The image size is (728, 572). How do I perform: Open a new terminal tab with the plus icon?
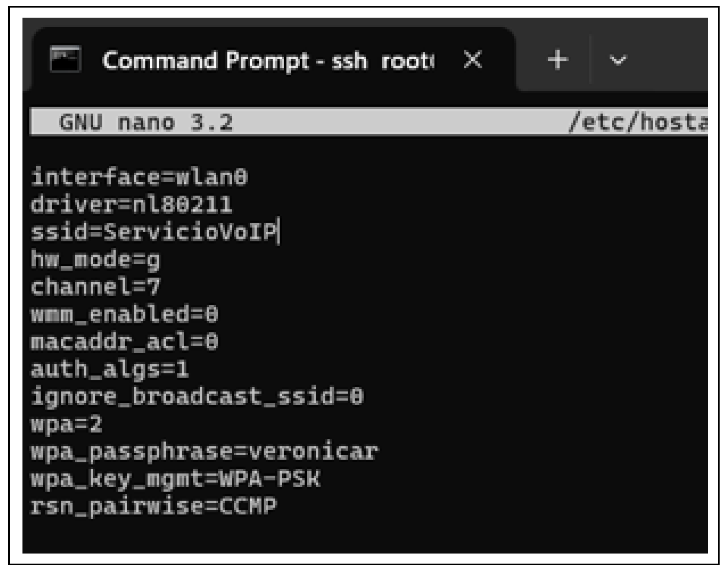(x=558, y=60)
